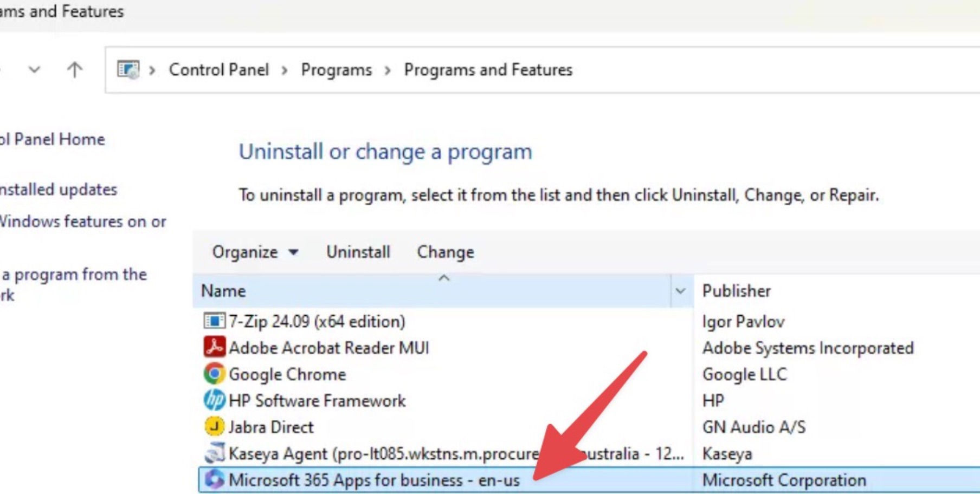Screen dimensions: 980x494
Task: Click the HP publisher cell
Action: click(x=713, y=401)
